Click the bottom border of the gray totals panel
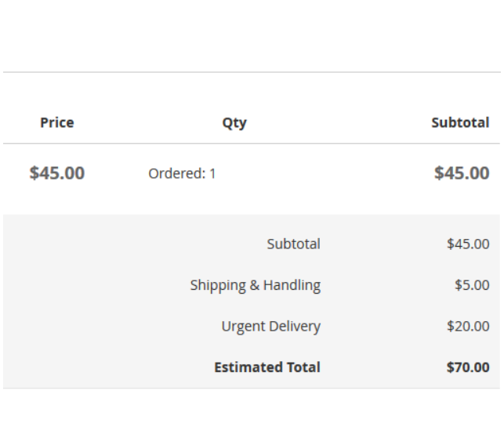 point(252,388)
